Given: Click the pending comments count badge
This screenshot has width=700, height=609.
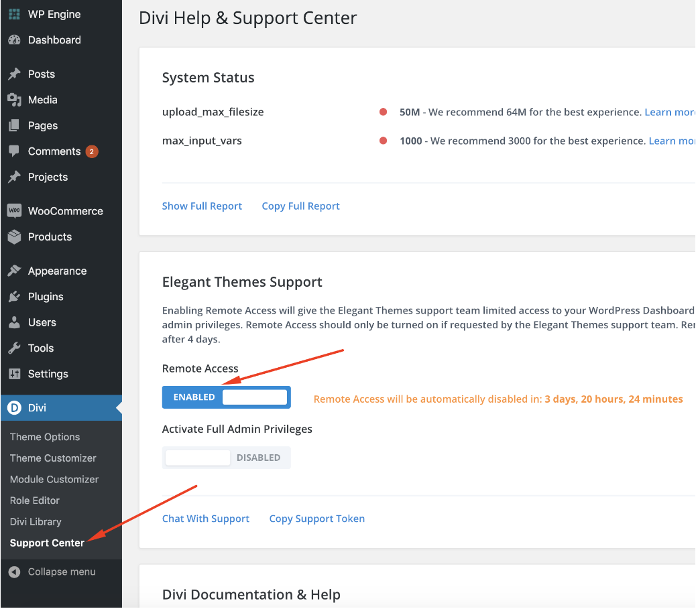Looking at the screenshot, I should [x=92, y=151].
